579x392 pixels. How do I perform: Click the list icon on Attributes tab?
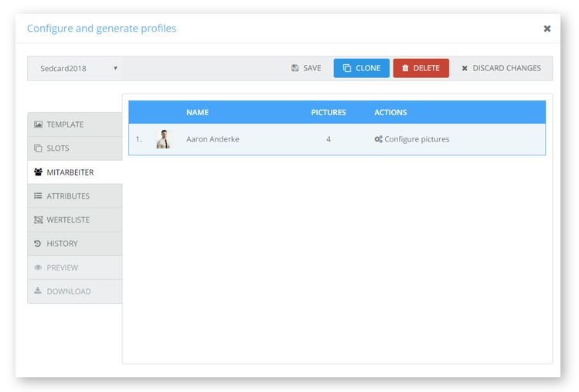pos(38,196)
